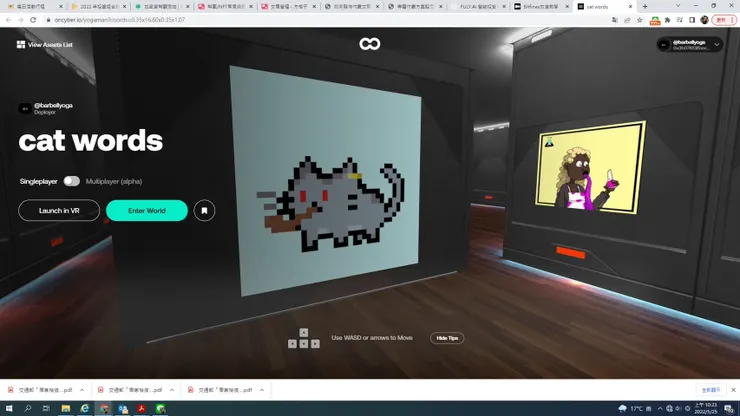Viewport: 740px width, 416px height.
Task: Open the View Assets List grid icon
Action: [21, 44]
